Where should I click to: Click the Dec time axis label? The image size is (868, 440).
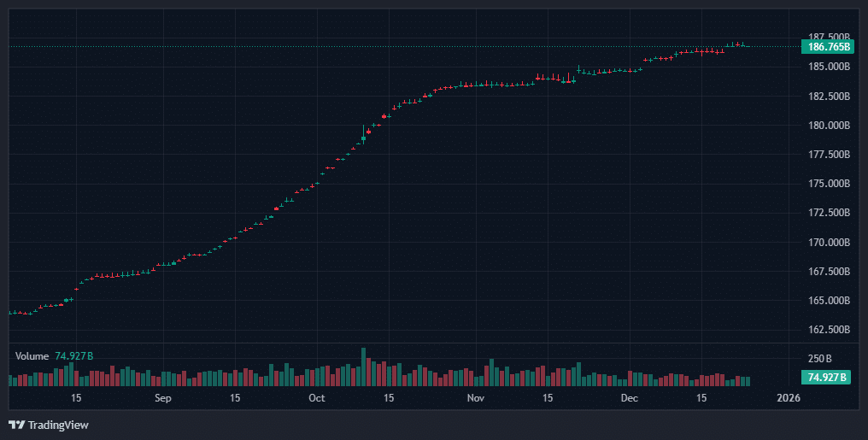(629, 398)
